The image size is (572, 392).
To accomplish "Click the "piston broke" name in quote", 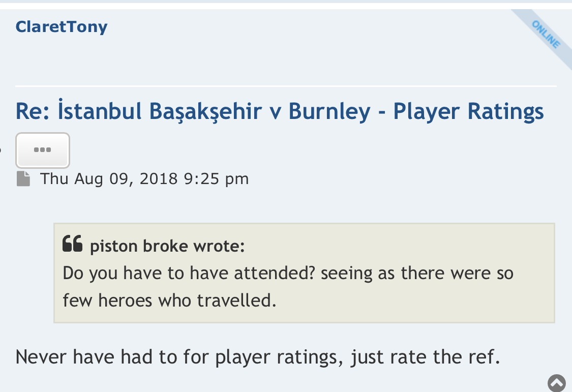I will [x=131, y=247].
